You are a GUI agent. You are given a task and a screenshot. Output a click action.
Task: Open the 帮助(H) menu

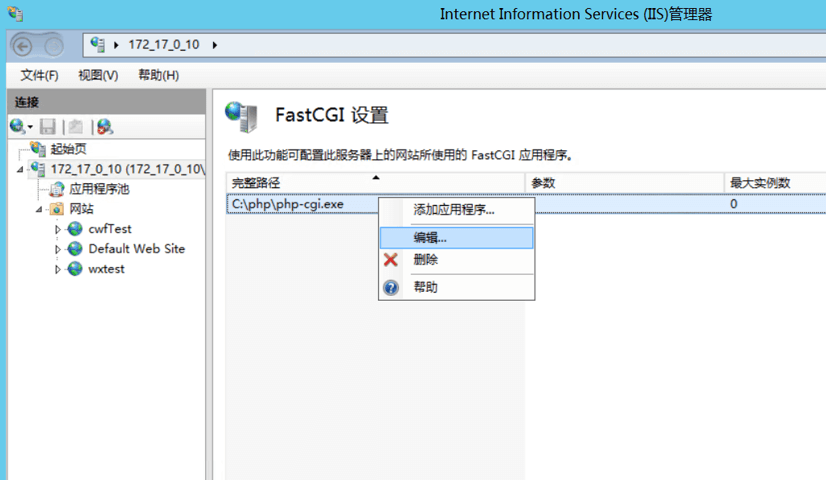[159, 75]
